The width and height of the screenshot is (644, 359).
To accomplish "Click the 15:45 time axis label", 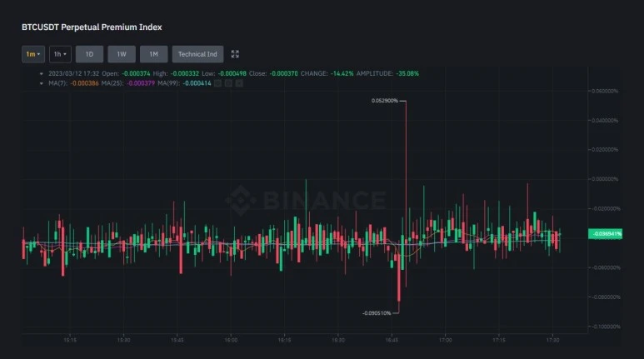I will [x=177, y=341].
